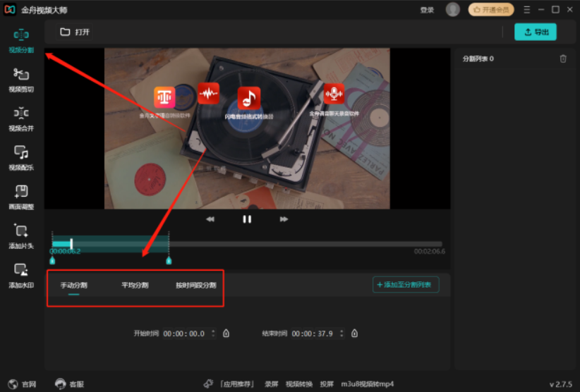The image size is (580, 392).
Task: Click the fast-forward playback button
Action: point(284,219)
